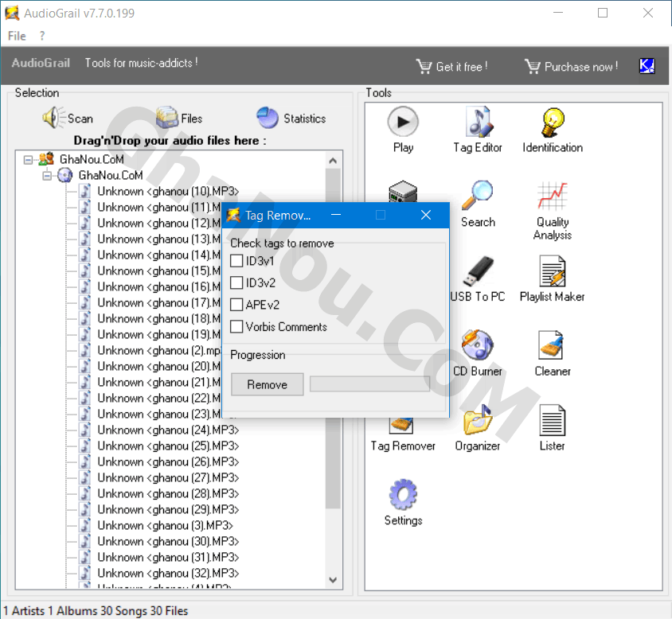Check the ID3v1 checkbox
This screenshot has width=672, height=619.
[x=236, y=261]
